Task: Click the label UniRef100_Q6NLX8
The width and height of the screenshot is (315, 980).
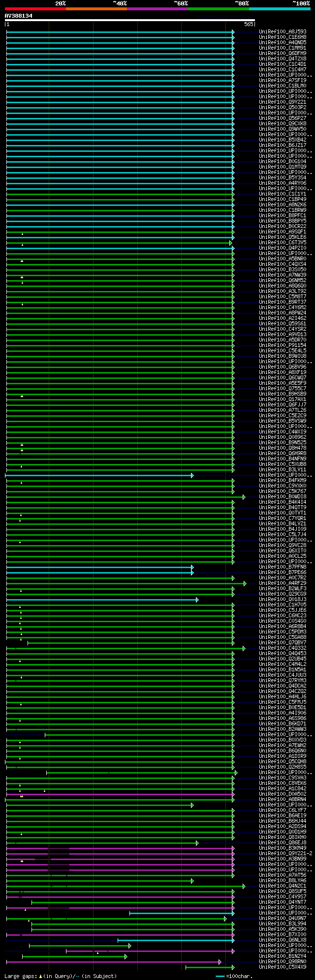Action: [x=283, y=940]
